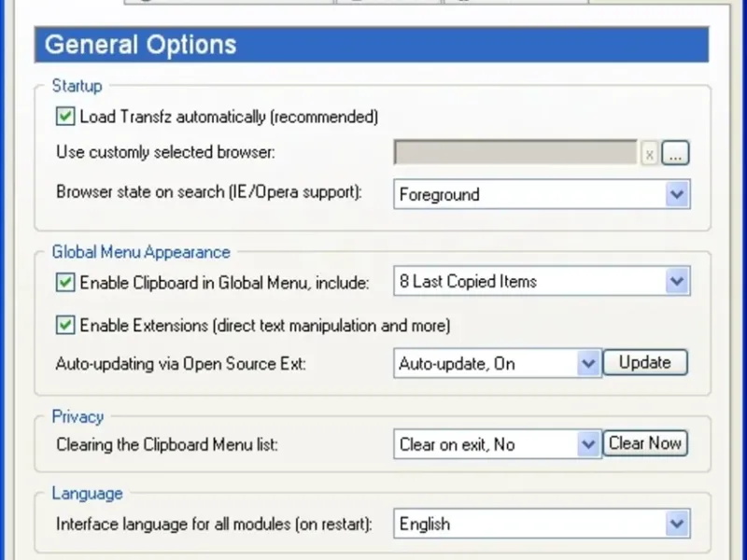Click the General Options header bar

(x=371, y=44)
